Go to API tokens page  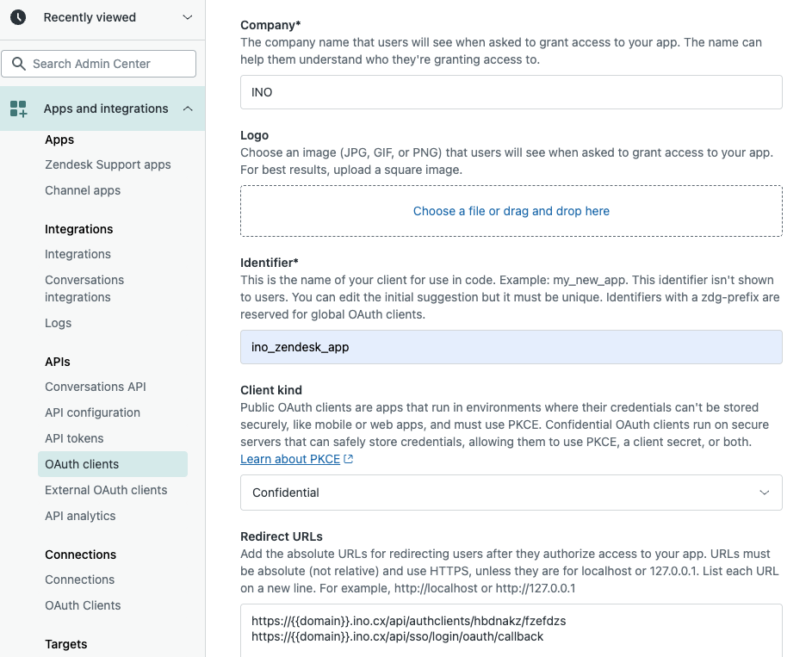click(x=74, y=438)
